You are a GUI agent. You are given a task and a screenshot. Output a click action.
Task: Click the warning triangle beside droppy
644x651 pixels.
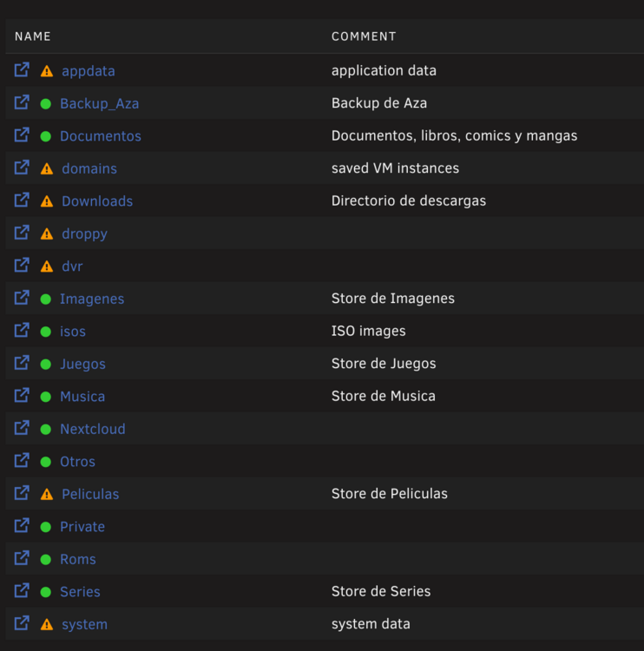pyautogui.click(x=47, y=233)
